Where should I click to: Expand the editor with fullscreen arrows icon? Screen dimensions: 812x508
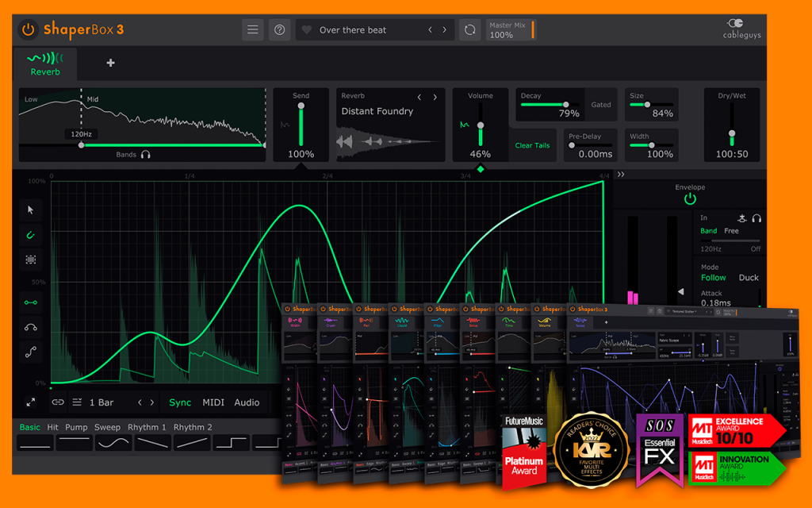pyautogui.click(x=31, y=402)
